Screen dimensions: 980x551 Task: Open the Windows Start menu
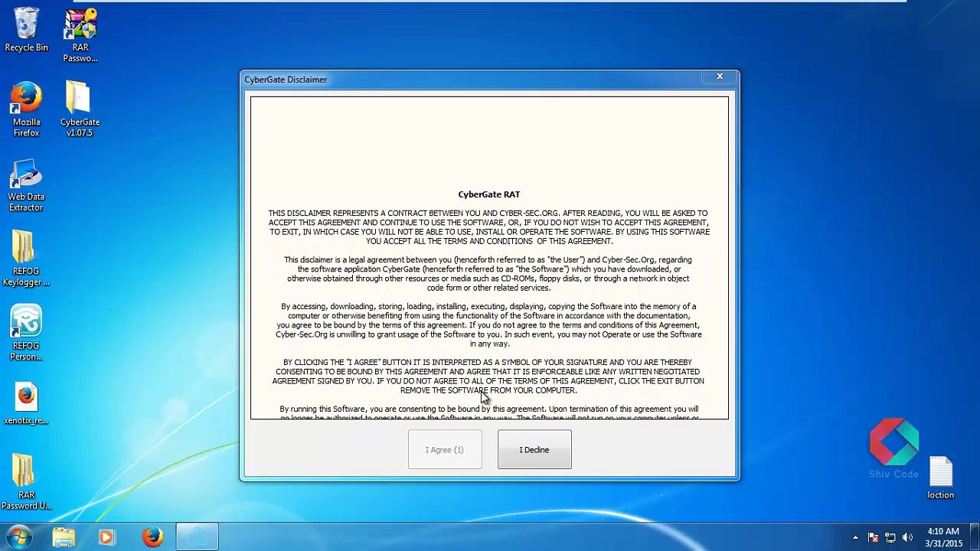pyautogui.click(x=18, y=537)
